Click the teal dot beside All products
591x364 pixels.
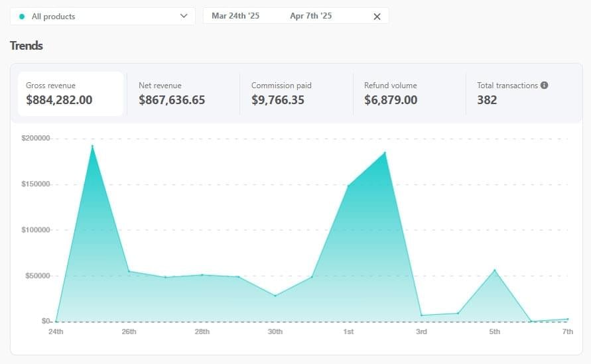(x=22, y=17)
